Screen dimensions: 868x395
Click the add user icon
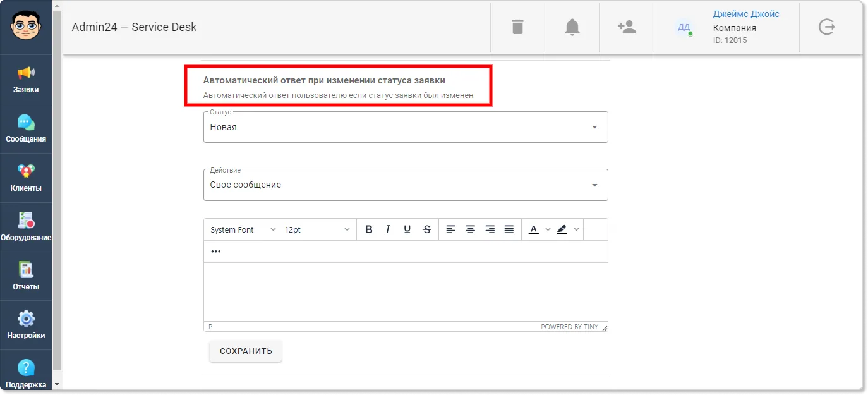point(627,27)
